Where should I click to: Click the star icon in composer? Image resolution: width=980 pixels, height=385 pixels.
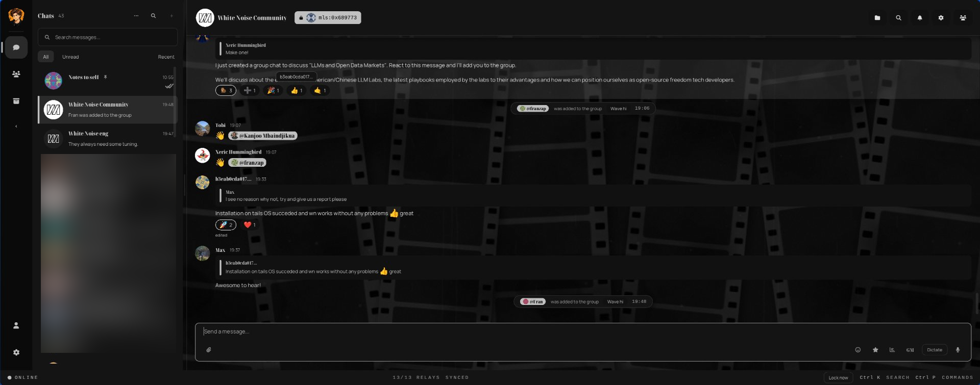(875, 350)
